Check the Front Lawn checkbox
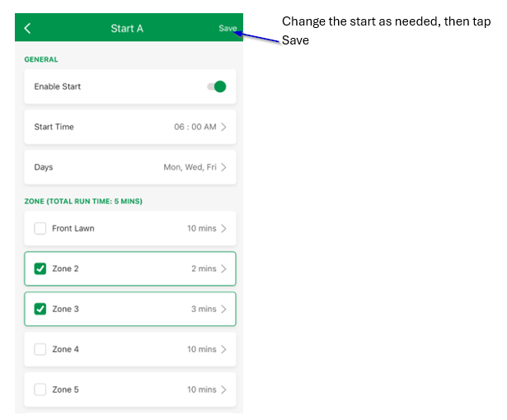Image resolution: width=507 pixels, height=420 pixels. click(40, 228)
